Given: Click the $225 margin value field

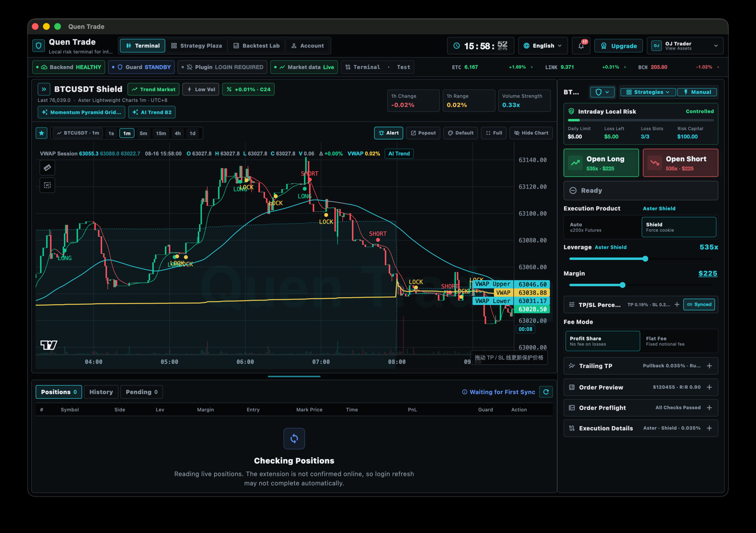Looking at the screenshot, I should coord(708,274).
